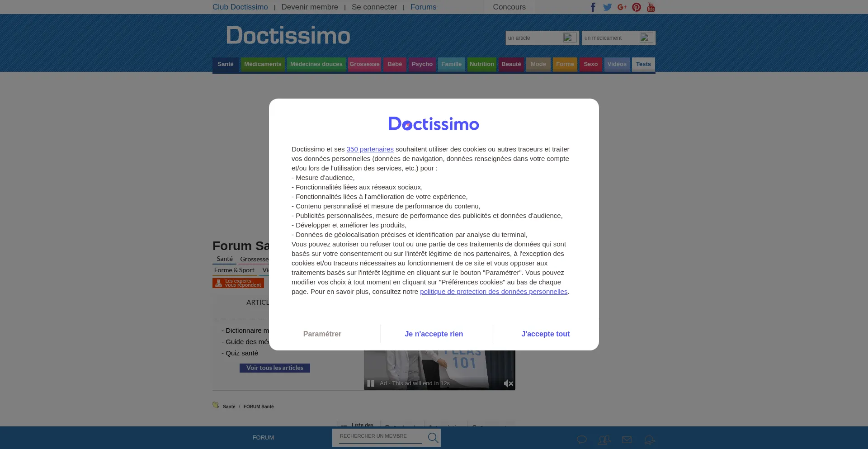Click Se connecter link
The image size is (868, 449).
374,7
